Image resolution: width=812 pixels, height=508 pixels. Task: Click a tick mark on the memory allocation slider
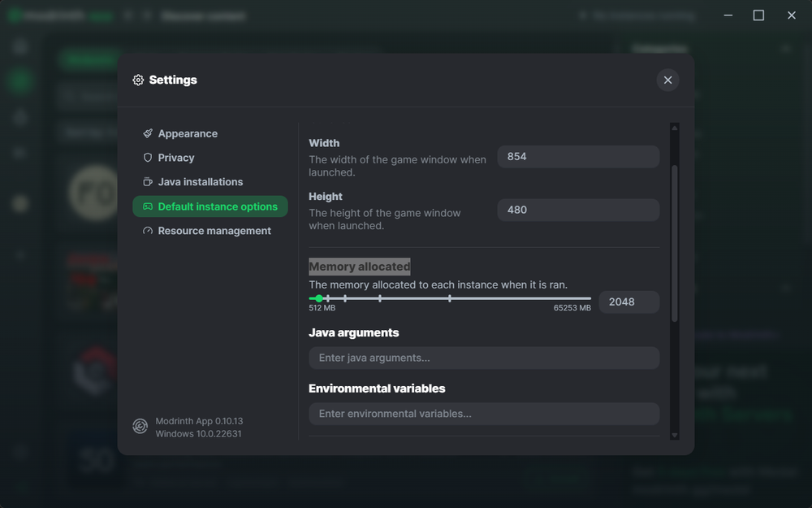pos(380,298)
